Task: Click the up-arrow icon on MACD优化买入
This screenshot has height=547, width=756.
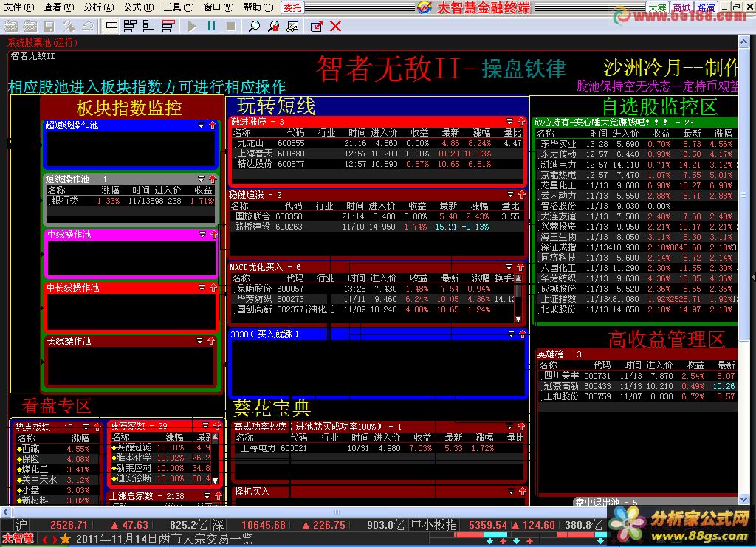Action: [x=520, y=267]
